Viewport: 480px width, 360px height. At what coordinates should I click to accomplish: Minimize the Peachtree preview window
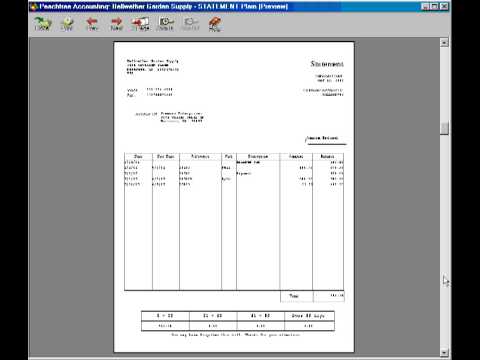click(x=425, y=6)
